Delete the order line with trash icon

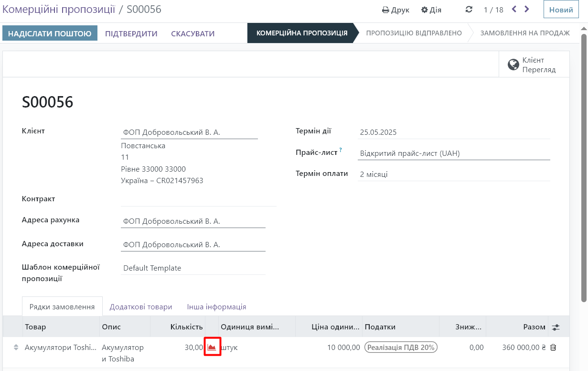tap(553, 348)
